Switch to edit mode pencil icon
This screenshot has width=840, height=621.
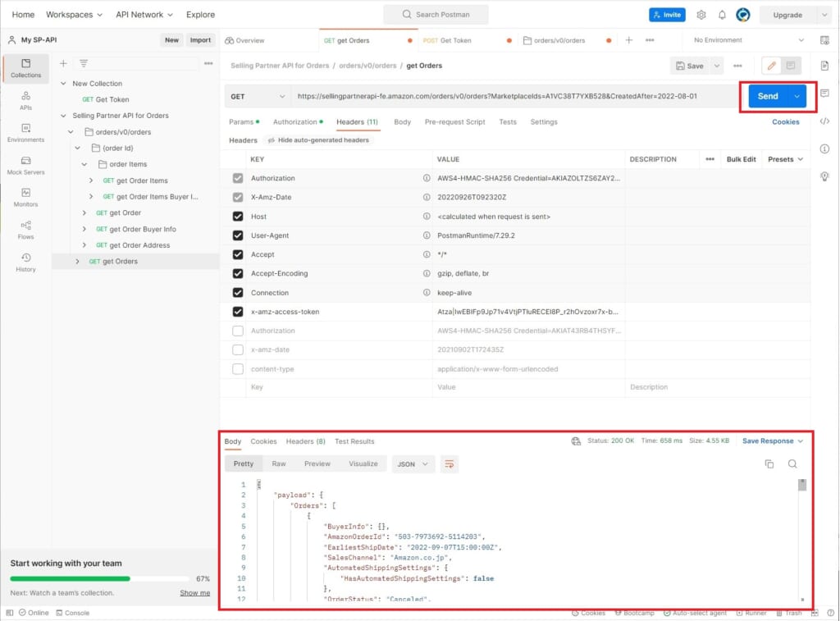click(x=771, y=66)
